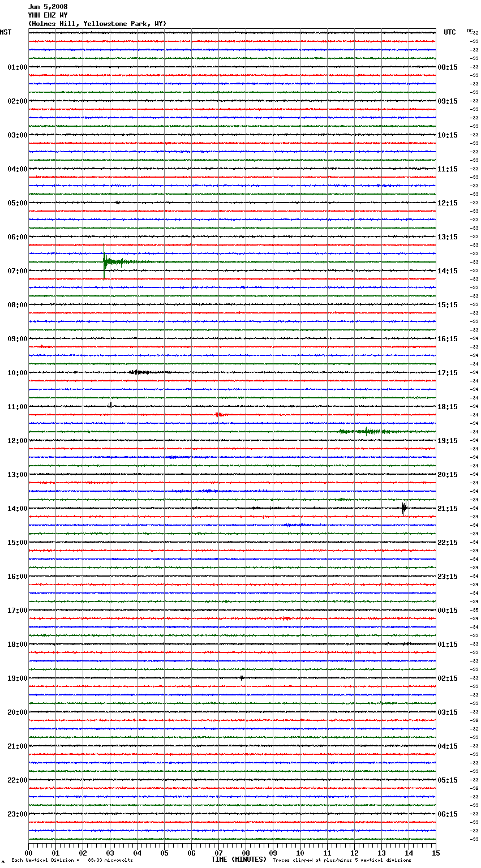Select the 03:00 MST time label

18,135
